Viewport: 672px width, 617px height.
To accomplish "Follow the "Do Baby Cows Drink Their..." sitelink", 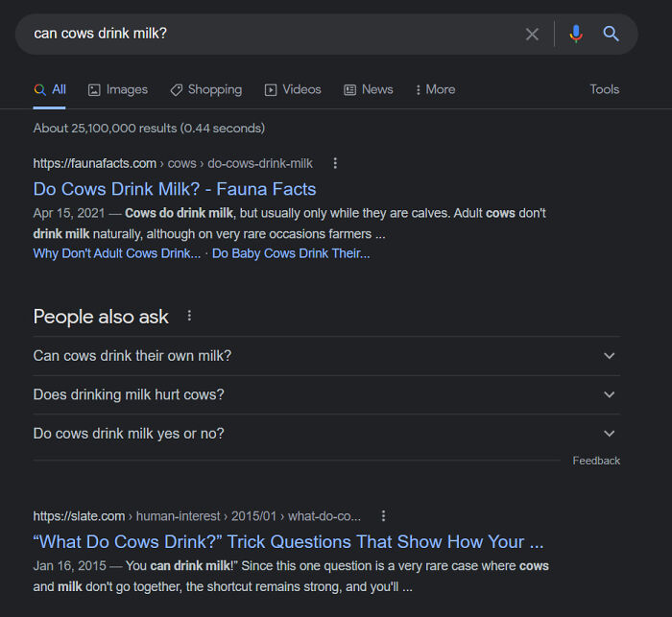I will [x=290, y=253].
